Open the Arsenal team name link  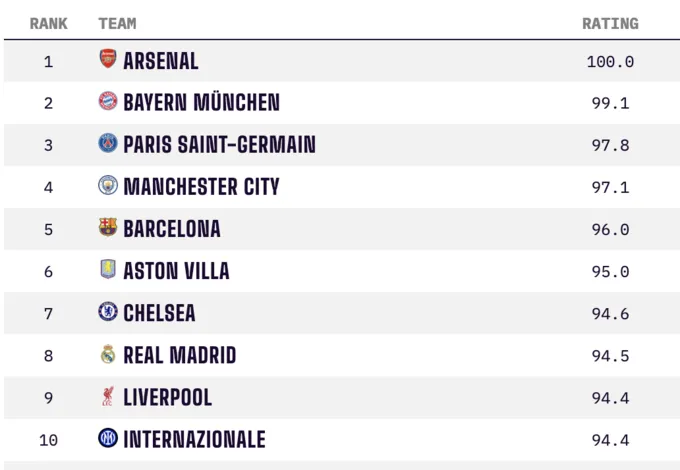161,61
